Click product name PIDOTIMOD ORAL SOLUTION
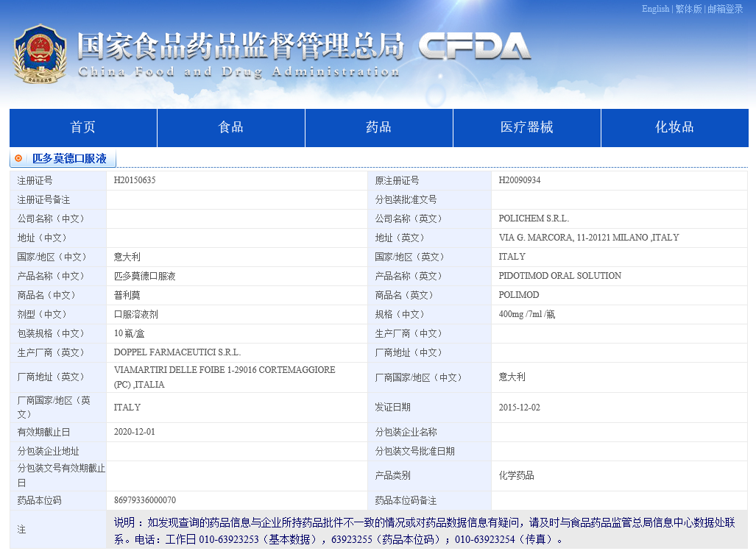 (x=559, y=275)
